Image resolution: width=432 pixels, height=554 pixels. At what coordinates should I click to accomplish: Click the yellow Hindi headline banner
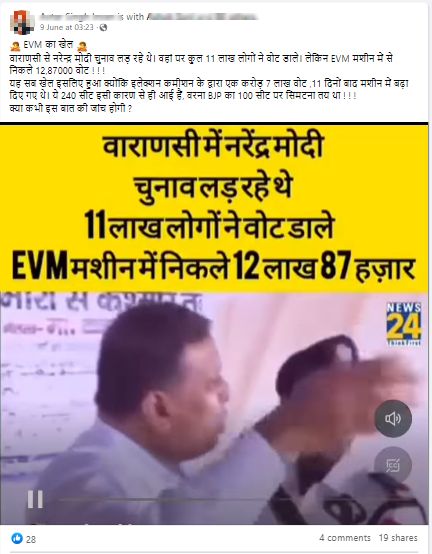click(x=214, y=208)
